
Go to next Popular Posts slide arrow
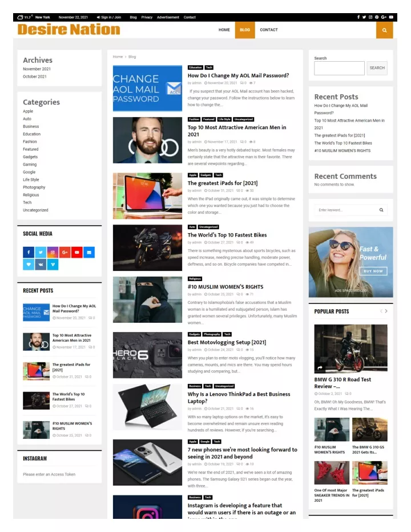coord(386,311)
